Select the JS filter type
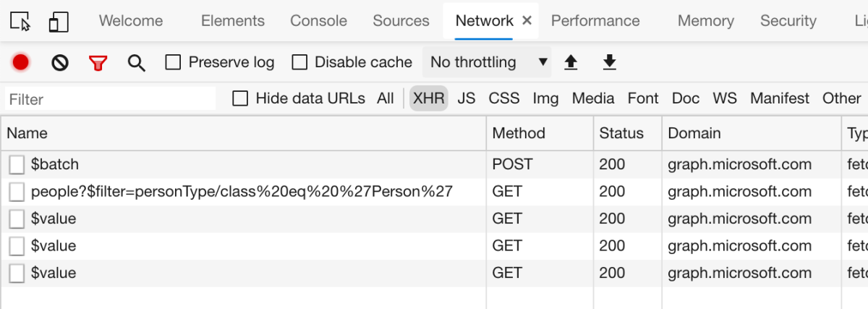Screen dimensions: 868x309 click(x=467, y=98)
